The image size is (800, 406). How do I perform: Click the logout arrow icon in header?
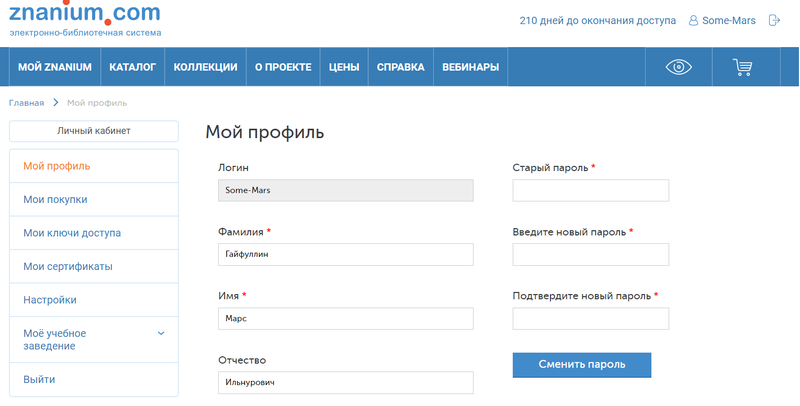[774, 20]
